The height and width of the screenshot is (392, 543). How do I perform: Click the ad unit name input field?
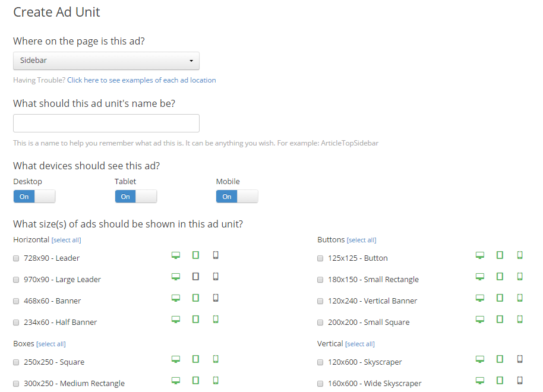click(x=106, y=124)
